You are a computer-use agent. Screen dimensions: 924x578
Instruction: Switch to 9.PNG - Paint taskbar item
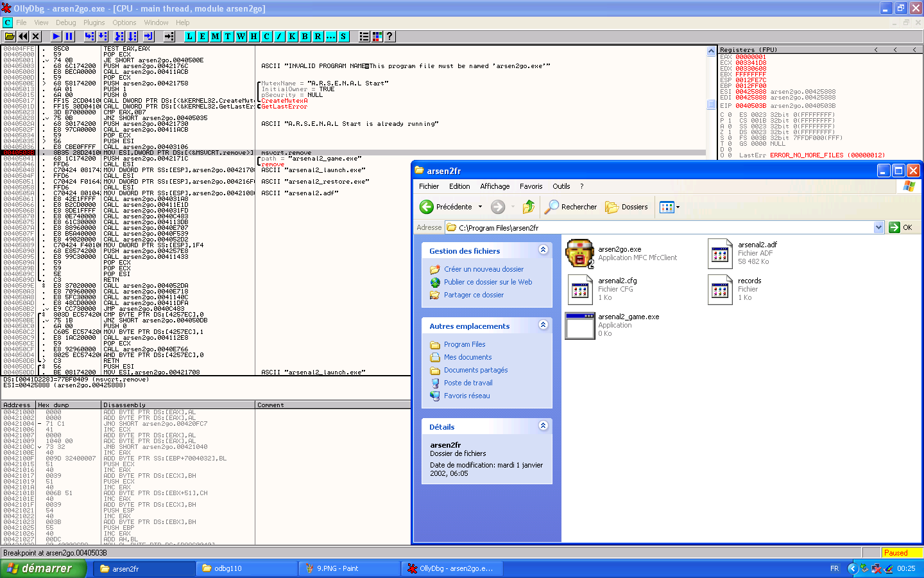click(x=349, y=568)
